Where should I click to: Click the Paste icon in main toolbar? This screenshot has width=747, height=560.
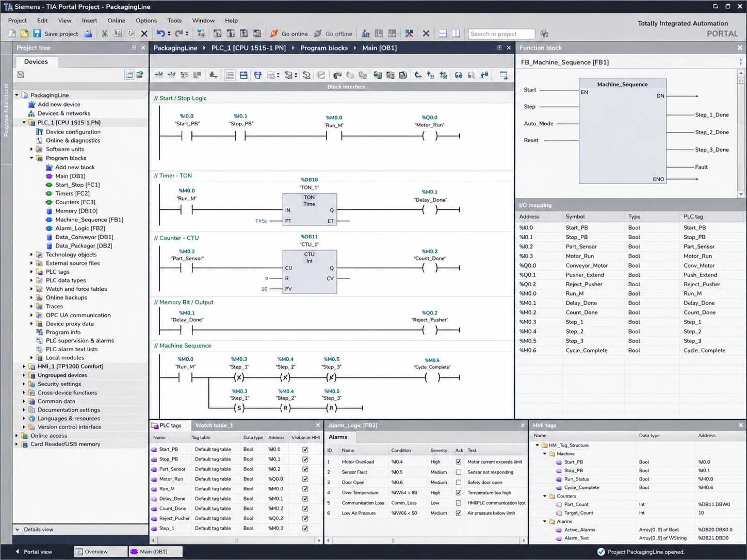(131, 34)
